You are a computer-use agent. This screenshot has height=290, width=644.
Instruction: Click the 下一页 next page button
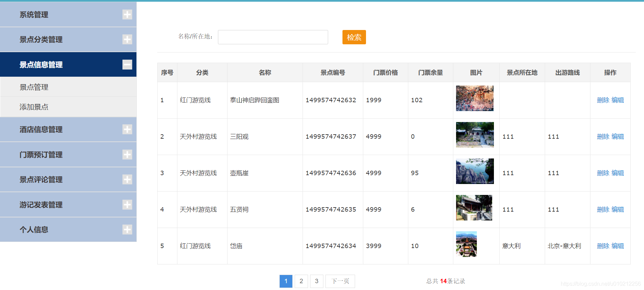[x=340, y=281]
